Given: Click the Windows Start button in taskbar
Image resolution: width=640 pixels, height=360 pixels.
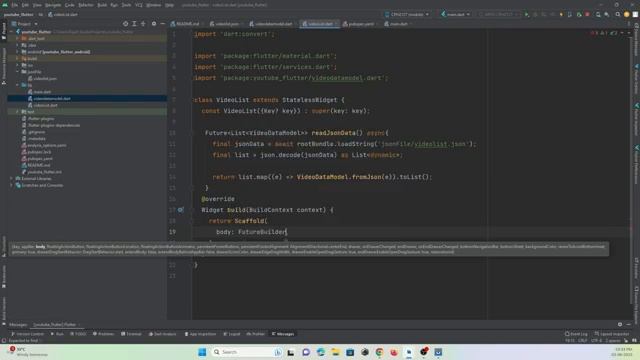Looking at the screenshot, I should tap(202, 352).
